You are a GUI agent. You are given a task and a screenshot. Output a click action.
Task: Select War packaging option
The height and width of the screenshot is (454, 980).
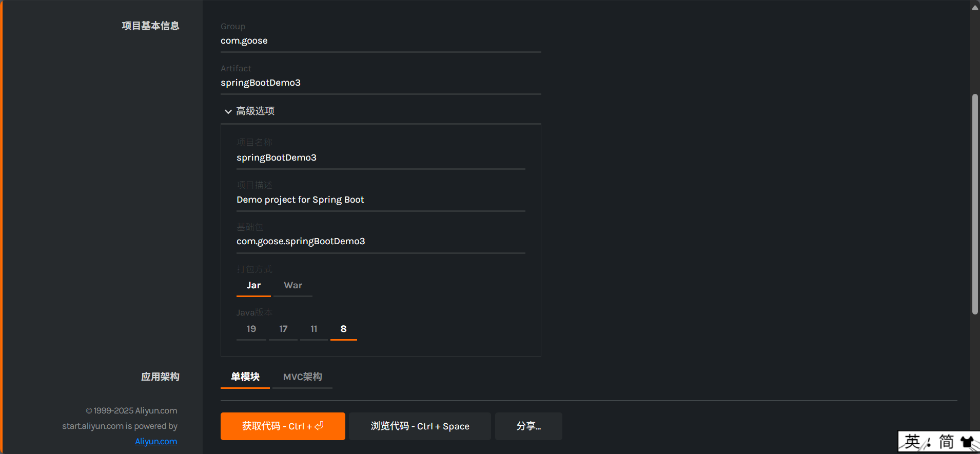point(293,286)
